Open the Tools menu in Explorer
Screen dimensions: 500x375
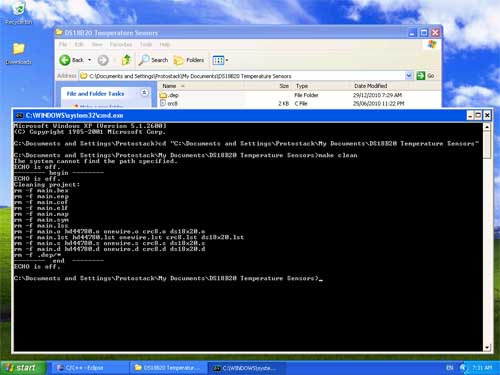146,44
